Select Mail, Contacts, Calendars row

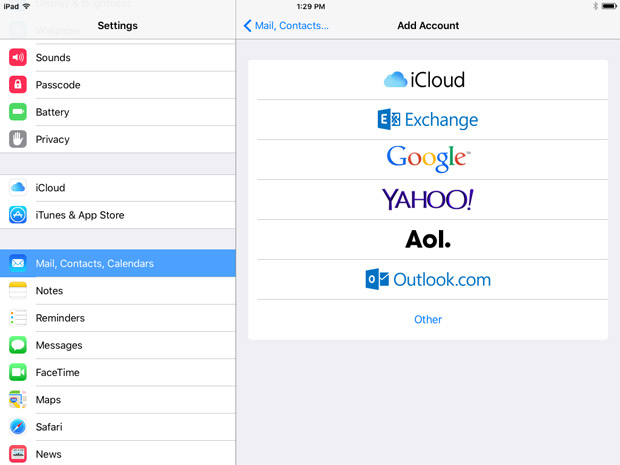(117, 263)
